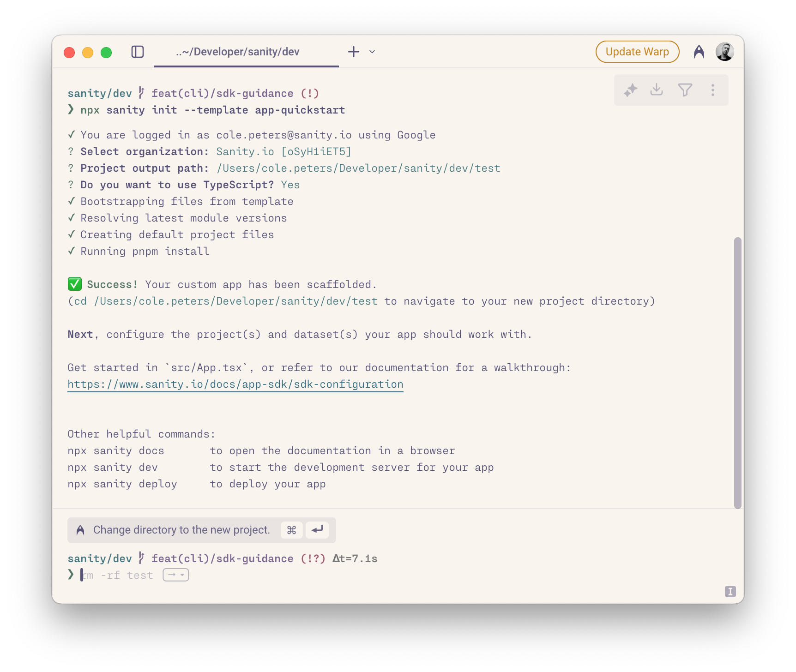Click the command key shortcut badge
Image resolution: width=796 pixels, height=672 pixels.
291,530
